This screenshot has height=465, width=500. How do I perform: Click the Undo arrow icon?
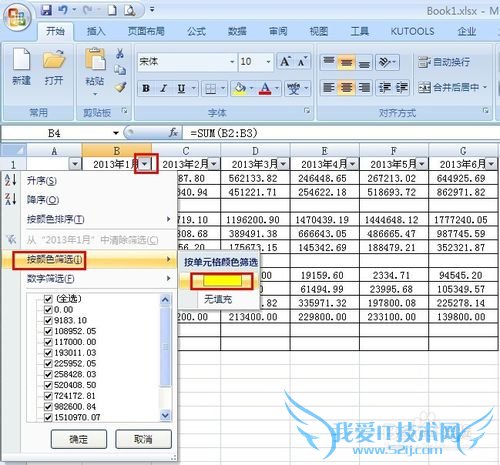[x=63, y=10]
